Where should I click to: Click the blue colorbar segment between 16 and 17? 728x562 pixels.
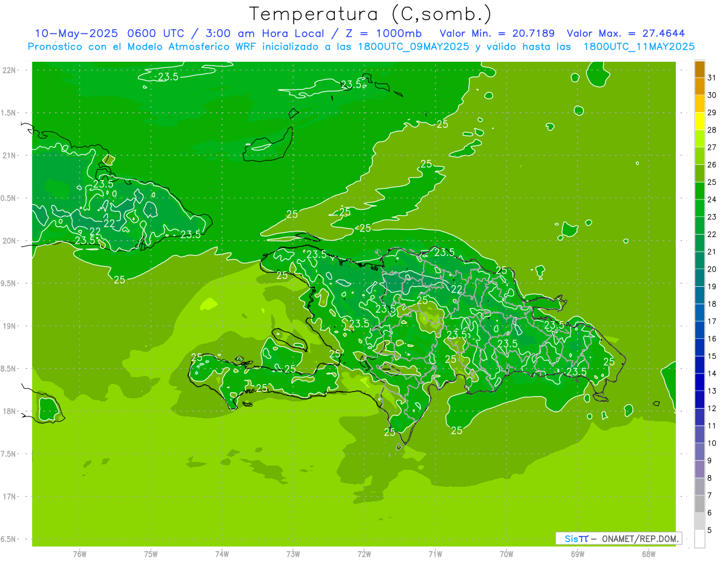699,330
